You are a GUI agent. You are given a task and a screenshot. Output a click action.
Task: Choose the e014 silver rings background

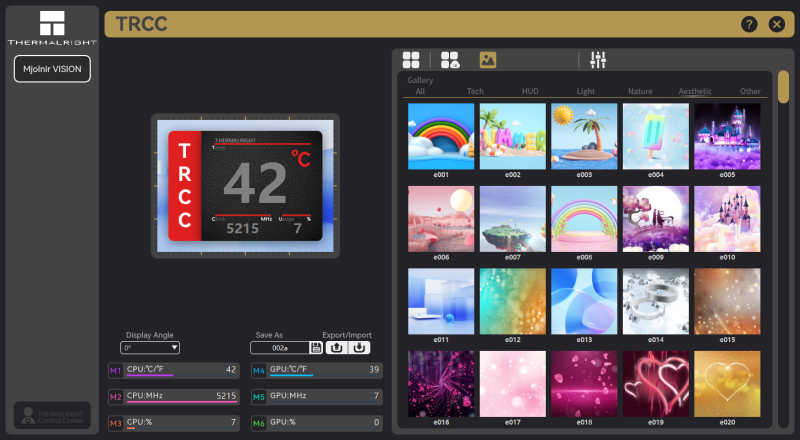[x=656, y=301]
